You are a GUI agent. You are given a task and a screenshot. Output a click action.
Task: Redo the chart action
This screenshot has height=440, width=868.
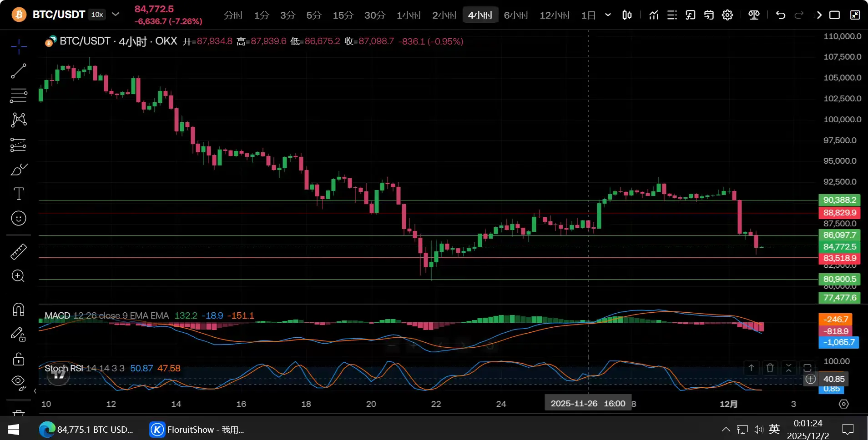pyautogui.click(x=799, y=15)
